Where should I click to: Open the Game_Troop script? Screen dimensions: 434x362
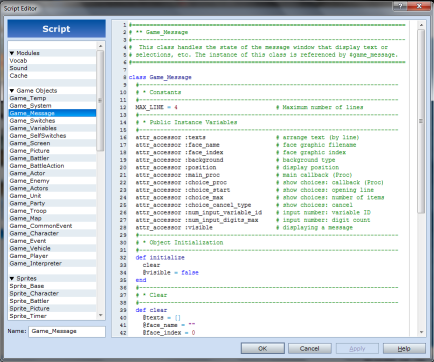pyautogui.click(x=52, y=211)
